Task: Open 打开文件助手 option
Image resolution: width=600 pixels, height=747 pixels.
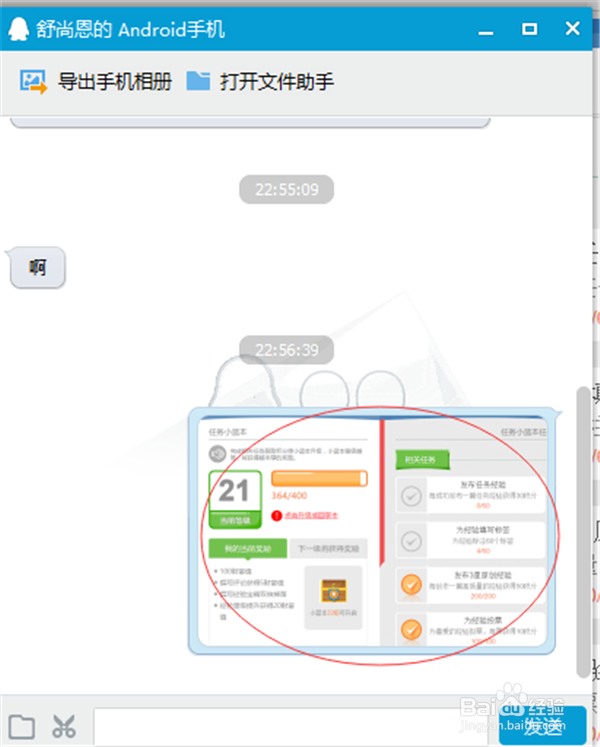Action: (277, 81)
